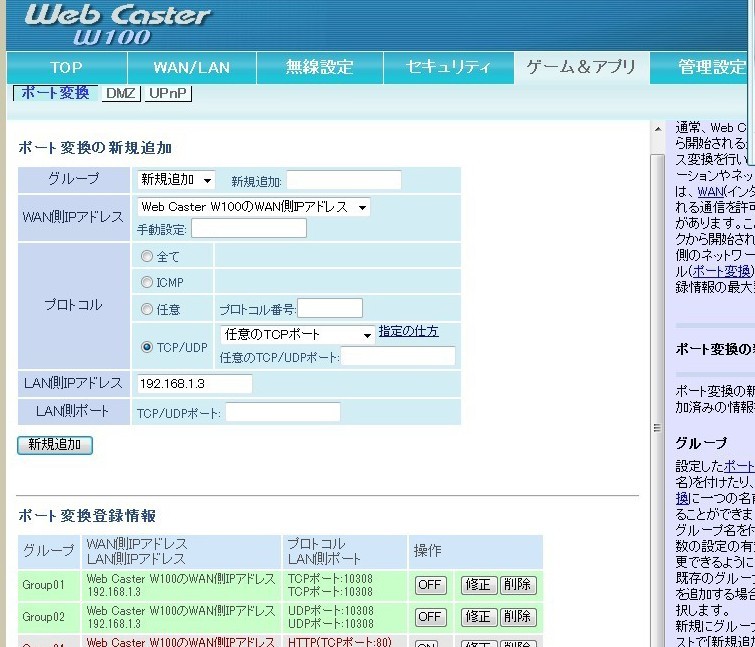Click UDPポート:10308 text in Group02 row
The width and height of the screenshot is (755, 647).
point(330,611)
